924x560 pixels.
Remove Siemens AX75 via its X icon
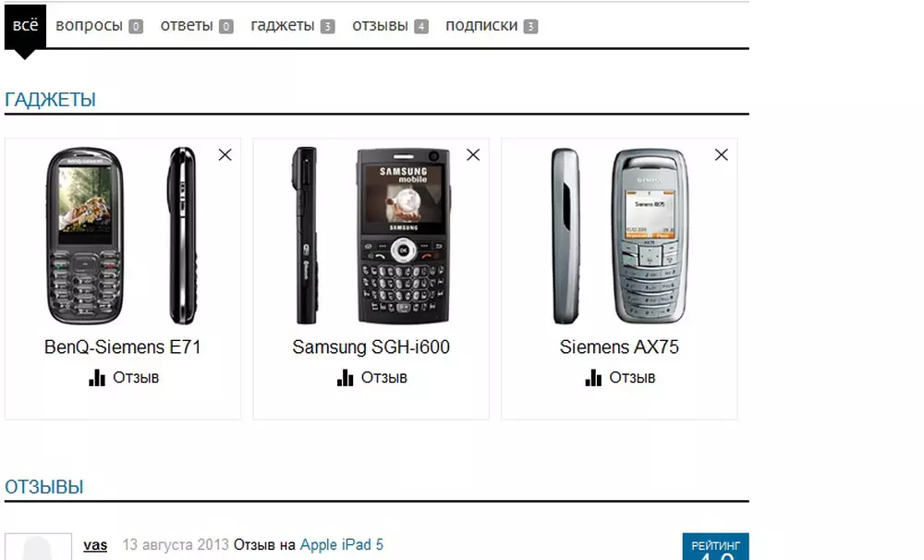click(x=721, y=154)
